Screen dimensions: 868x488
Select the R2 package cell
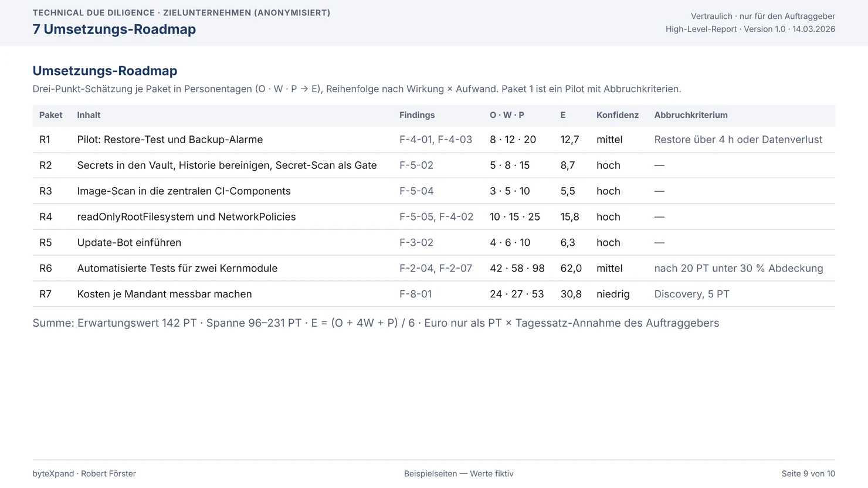point(46,165)
